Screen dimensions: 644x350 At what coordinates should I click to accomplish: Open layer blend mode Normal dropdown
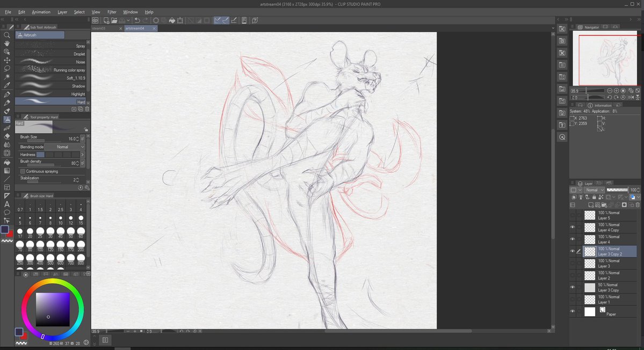(x=595, y=190)
